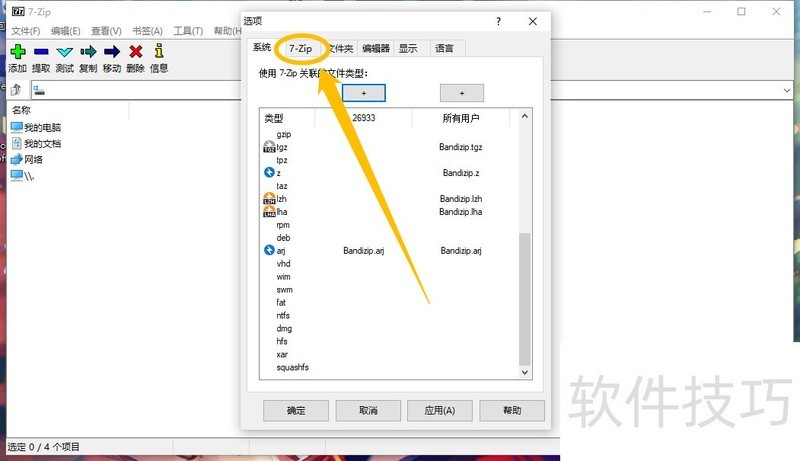Close the Options (选项) dialog

coord(533,21)
